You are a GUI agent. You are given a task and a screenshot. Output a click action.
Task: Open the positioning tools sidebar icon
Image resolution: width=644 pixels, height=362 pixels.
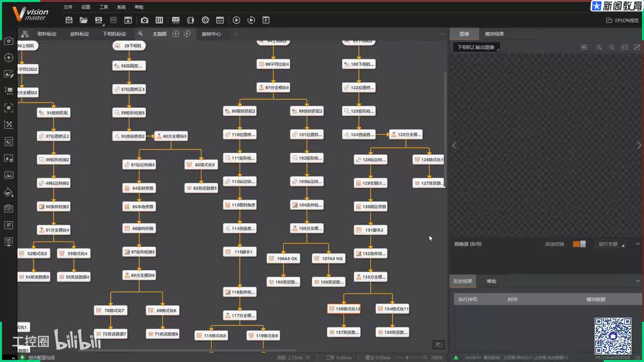[x=9, y=57]
